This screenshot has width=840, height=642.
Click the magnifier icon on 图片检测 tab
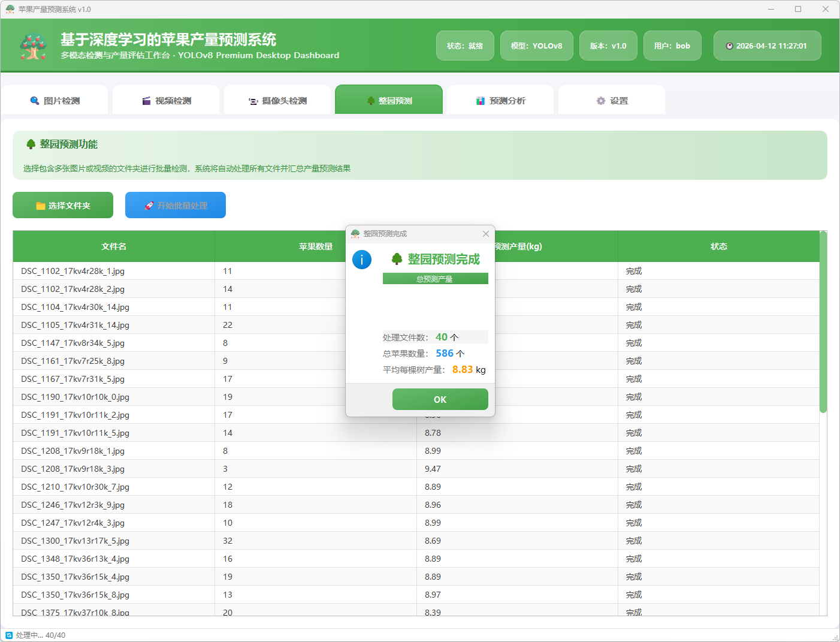pyautogui.click(x=35, y=101)
